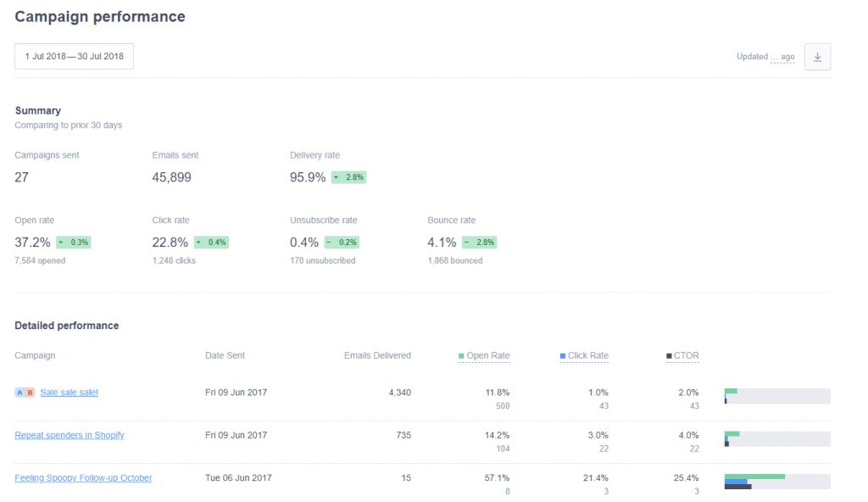Click the 11.8% open rate cell
This screenshot has width=868, height=502.
coord(497,393)
